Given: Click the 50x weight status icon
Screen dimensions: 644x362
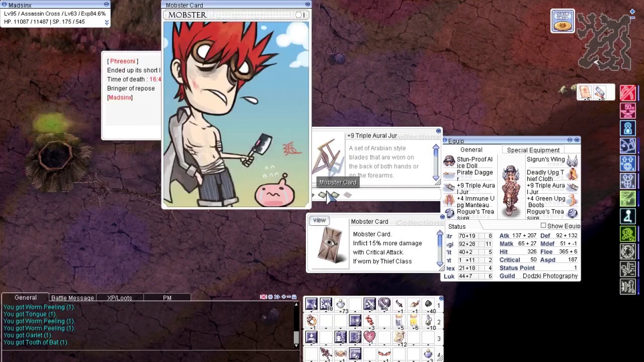Looking at the screenshot, I should pyautogui.click(x=627, y=111).
